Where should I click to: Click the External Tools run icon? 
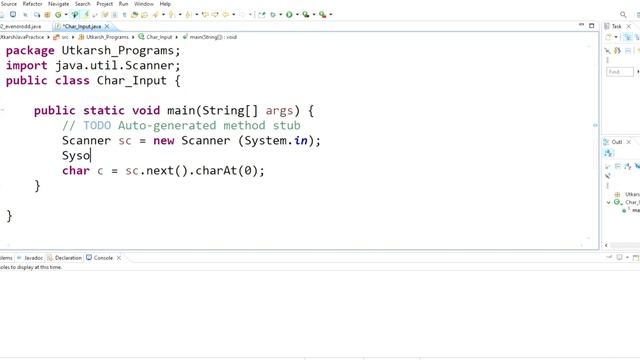(x=322, y=15)
